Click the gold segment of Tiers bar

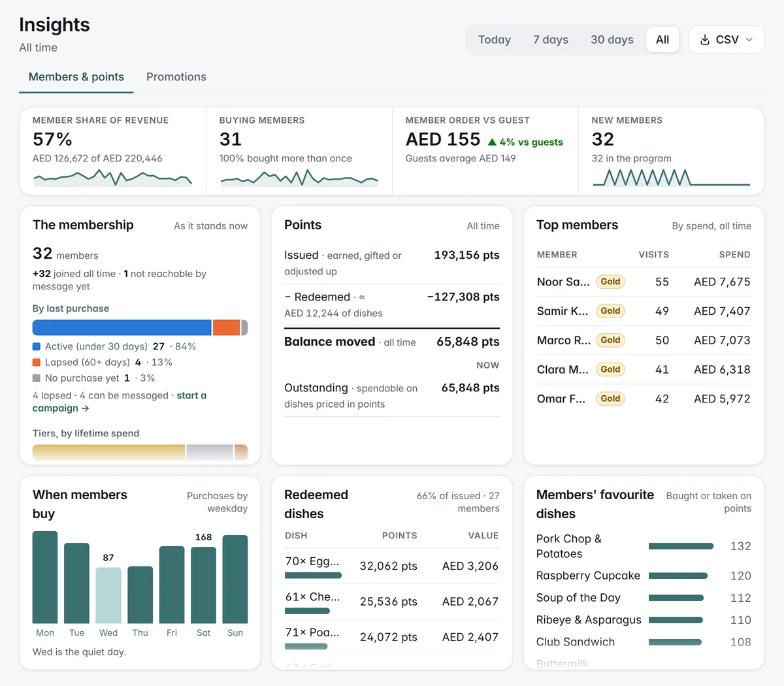click(x=108, y=452)
